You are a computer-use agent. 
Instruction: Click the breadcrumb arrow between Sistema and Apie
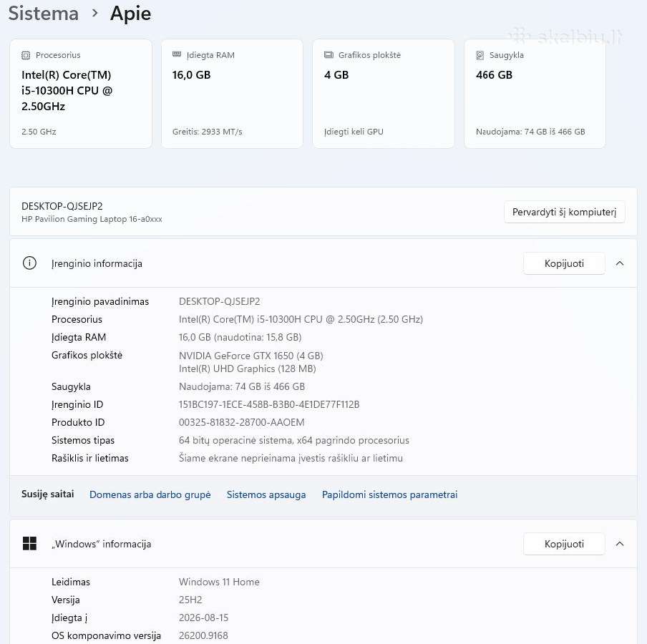tap(95, 13)
